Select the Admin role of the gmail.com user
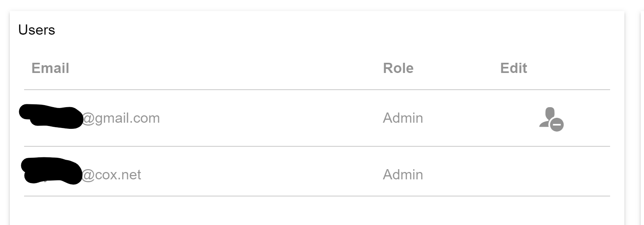This screenshot has height=225, width=644. [x=403, y=118]
